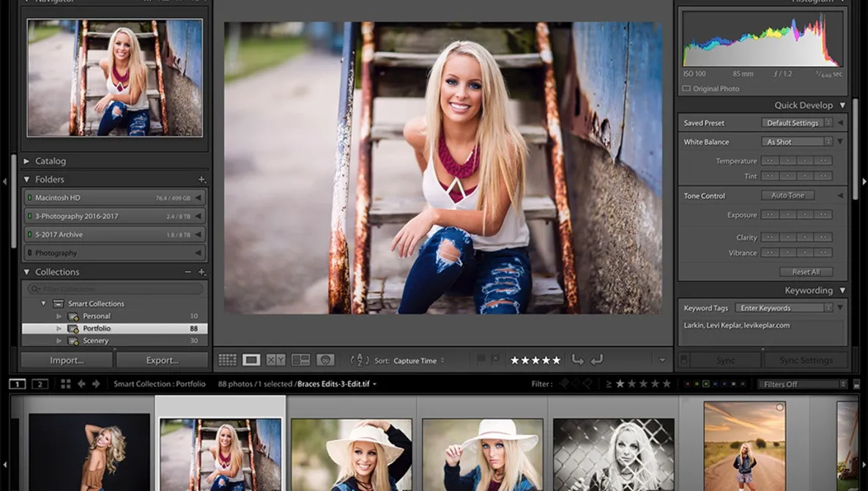This screenshot has width=868, height=491.
Task: Click the Auto Tone button
Action: click(x=787, y=195)
